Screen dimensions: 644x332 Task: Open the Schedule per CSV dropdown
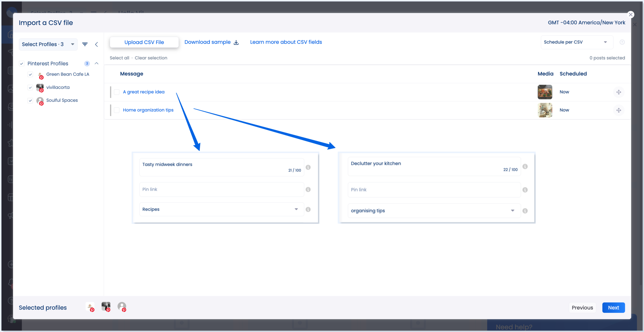577,42
